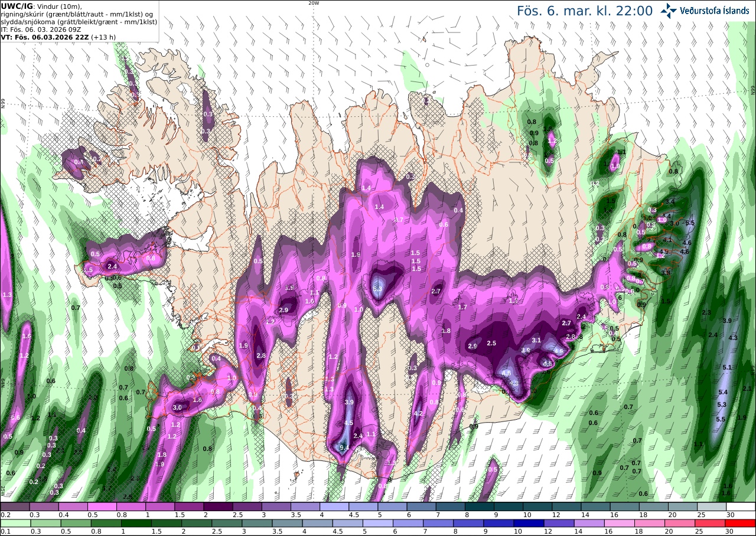
Task: Click the Veðurstofa Íslands logo icon
Action: coord(669,11)
